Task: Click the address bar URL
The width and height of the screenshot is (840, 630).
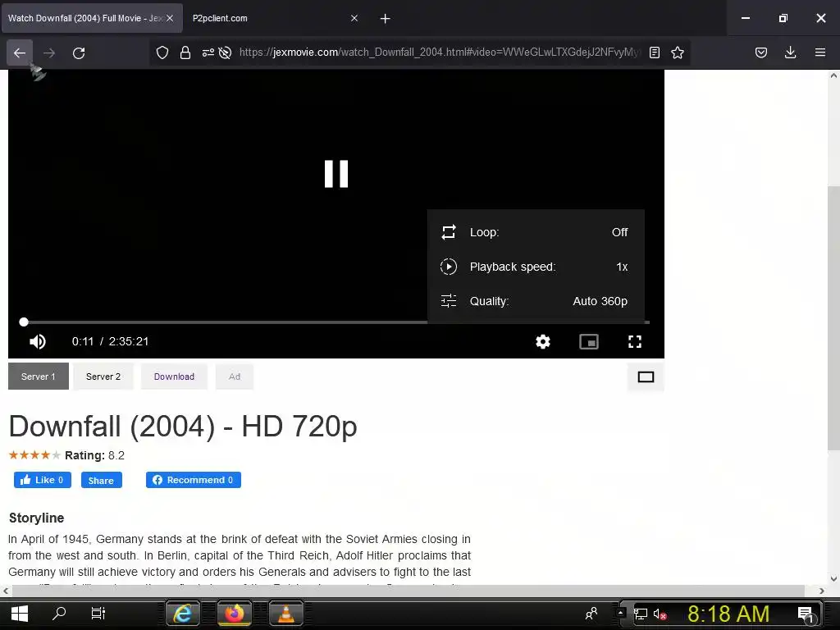Action: click(x=440, y=52)
